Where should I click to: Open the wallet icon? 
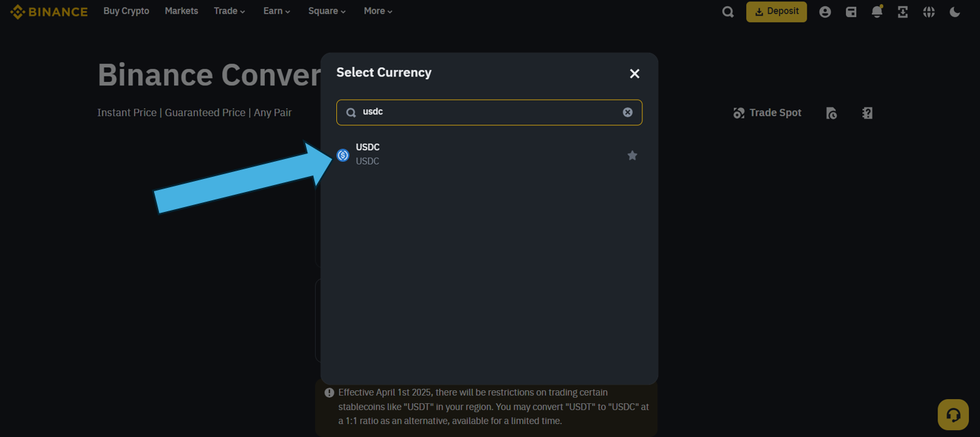[851, 12]
